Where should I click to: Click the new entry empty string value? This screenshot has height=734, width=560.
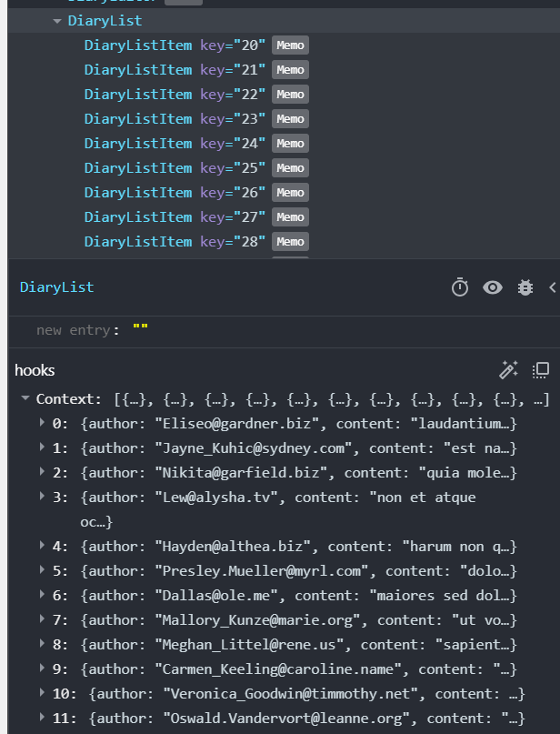pos(140,327)
